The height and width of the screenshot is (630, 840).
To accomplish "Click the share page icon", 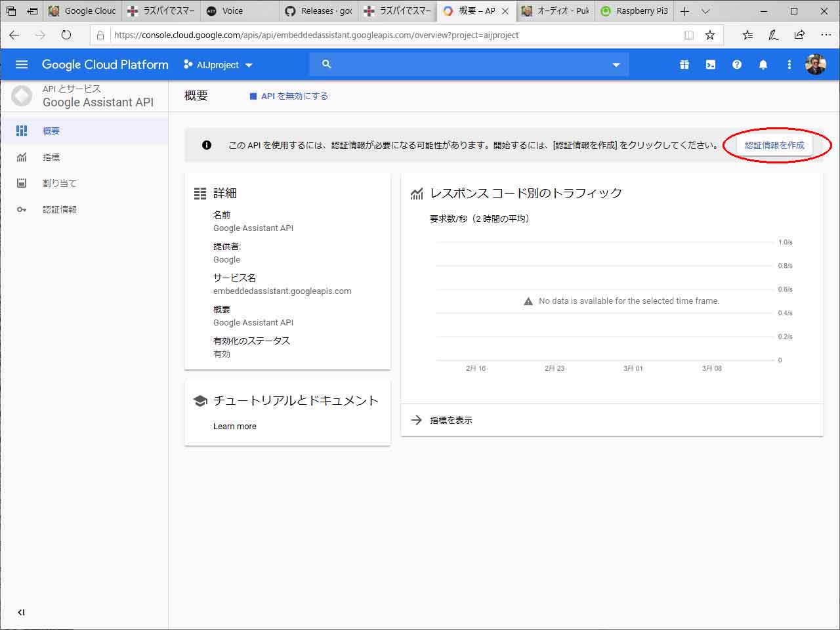I will [x=799, y=35].
